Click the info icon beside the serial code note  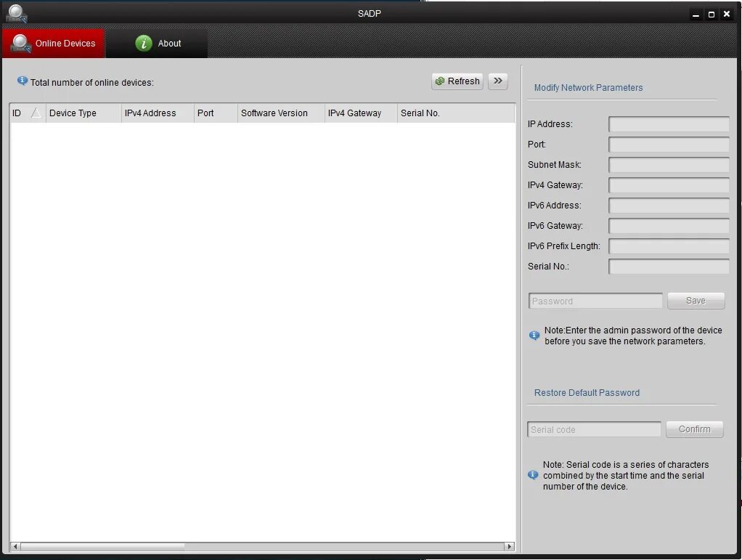pyautogui.click(x=532, y=475)
